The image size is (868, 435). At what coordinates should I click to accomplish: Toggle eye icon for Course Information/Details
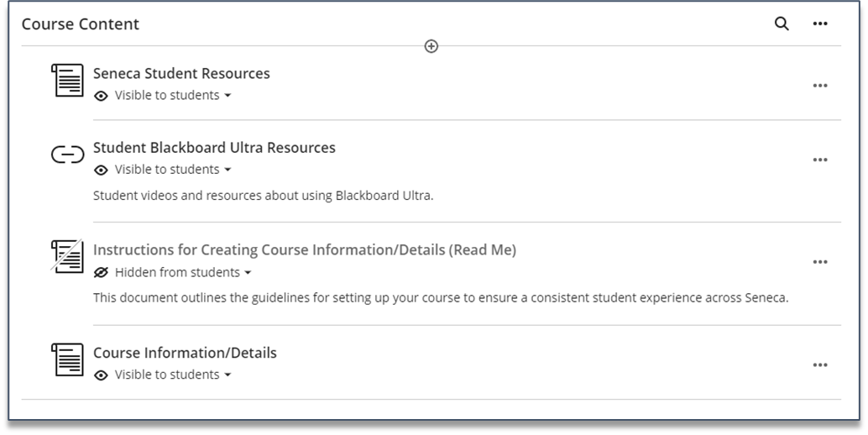(101, 375)
